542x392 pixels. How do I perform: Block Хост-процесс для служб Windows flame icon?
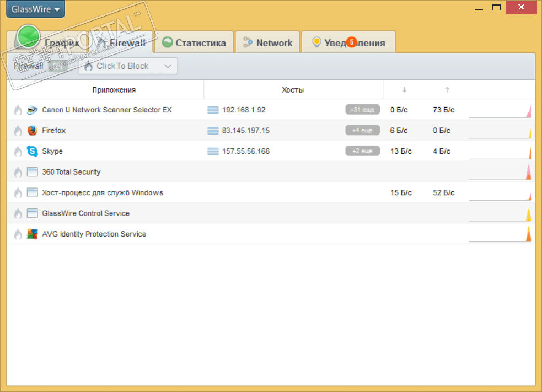pos(18,193)
